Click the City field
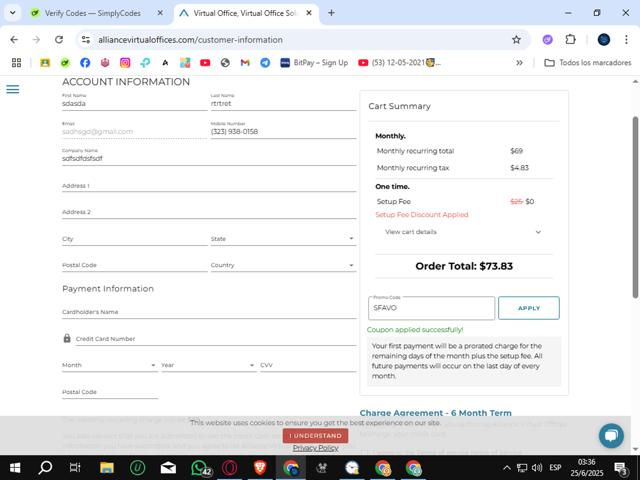The height and width of the screenshot is (480, 640). [x=134, y=239]
